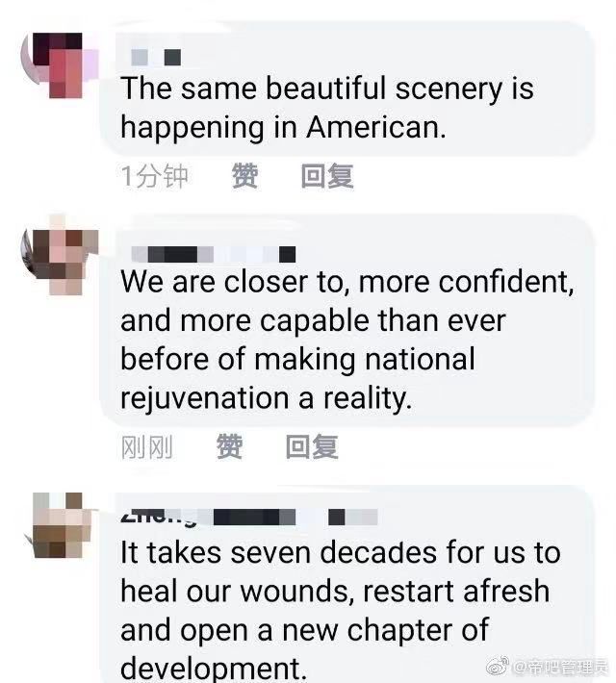Click the '1分钟' timestamp under the first comment
Viewport: 616px width, 683px height.
[x=154, y=176]
